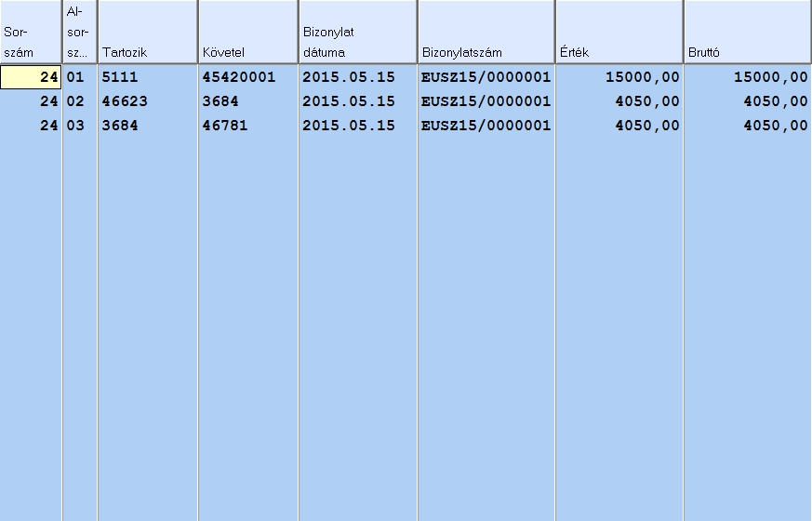Select the Követel column header
Screen dimensions: 812x521
click(247, 32)
